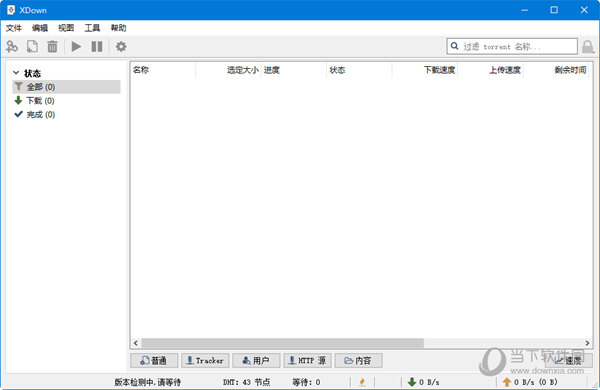The width and height of the screenshot is (600, 390).
Task: Click the lock icon beside search box
Action: [587, 47]
